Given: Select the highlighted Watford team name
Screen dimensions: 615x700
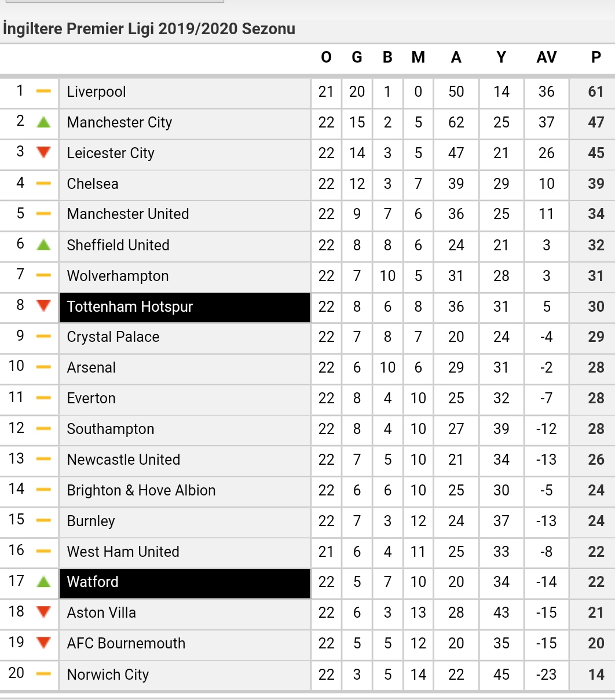Looking at the screenshot, I should pyautogui.click(x=93, y=582).
